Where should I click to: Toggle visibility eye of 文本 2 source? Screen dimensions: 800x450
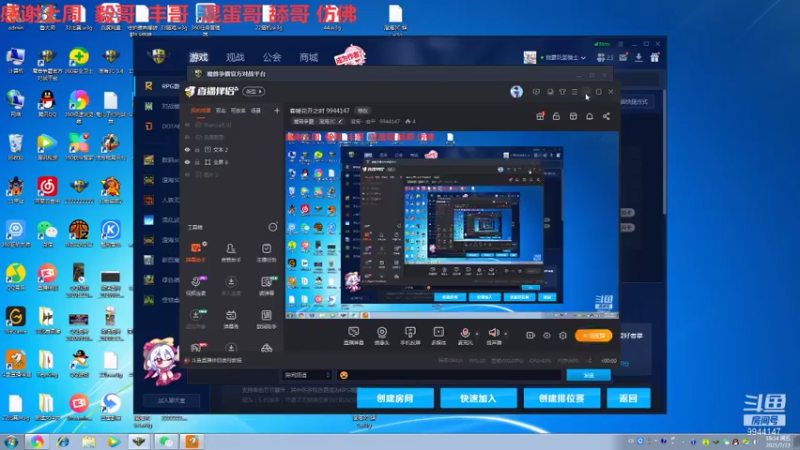point(187,149)
